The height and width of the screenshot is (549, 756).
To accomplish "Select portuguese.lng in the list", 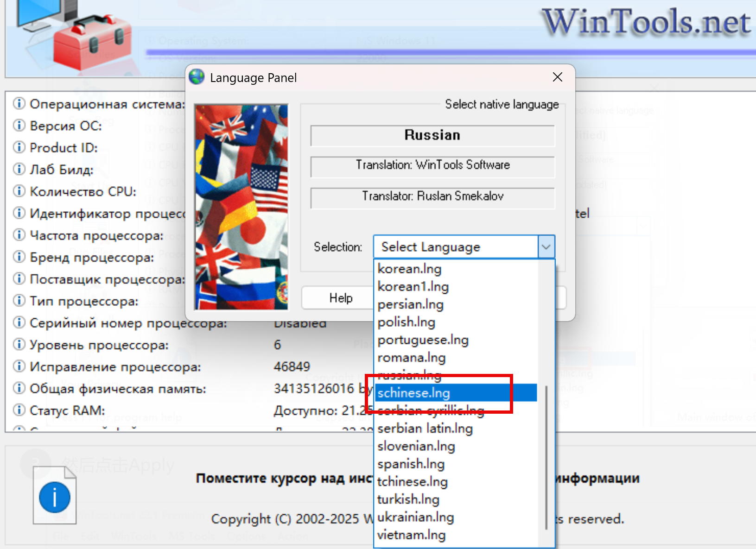I will pyautogui.click(x=423, y=340).
